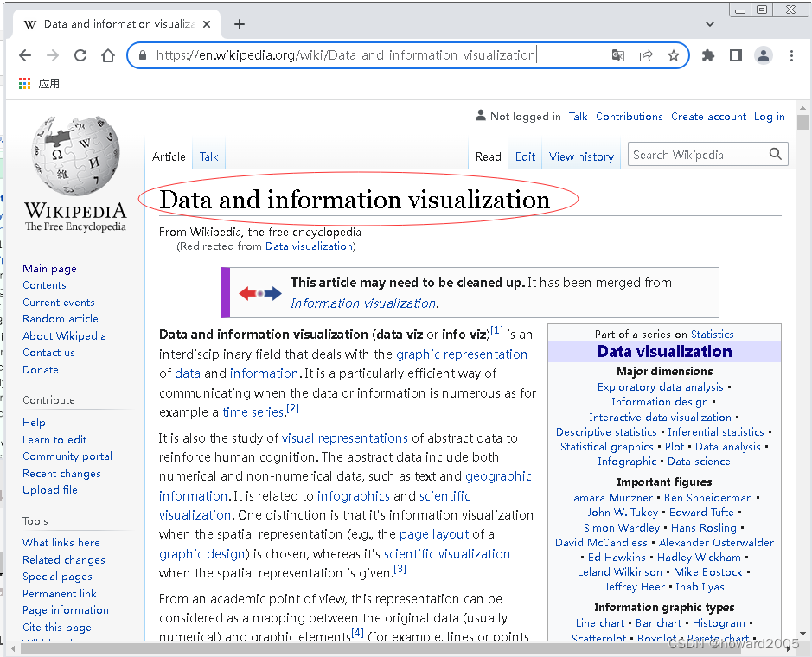The width and height of the screenshot is (812, 657).
Task: Follow the graphic representation link
Action: [462, 354]
